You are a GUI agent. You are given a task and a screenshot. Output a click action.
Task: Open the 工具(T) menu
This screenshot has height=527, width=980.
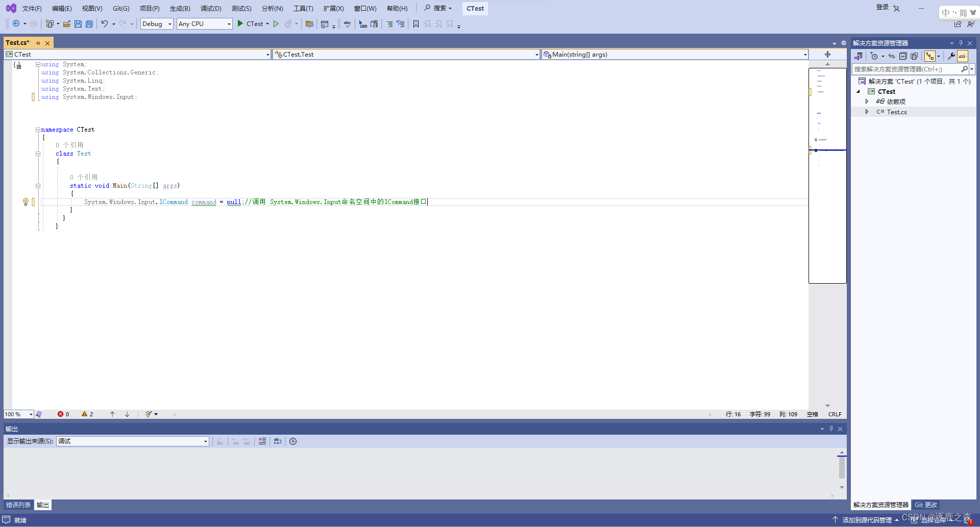pyautogui.click(x=303, y=8)
